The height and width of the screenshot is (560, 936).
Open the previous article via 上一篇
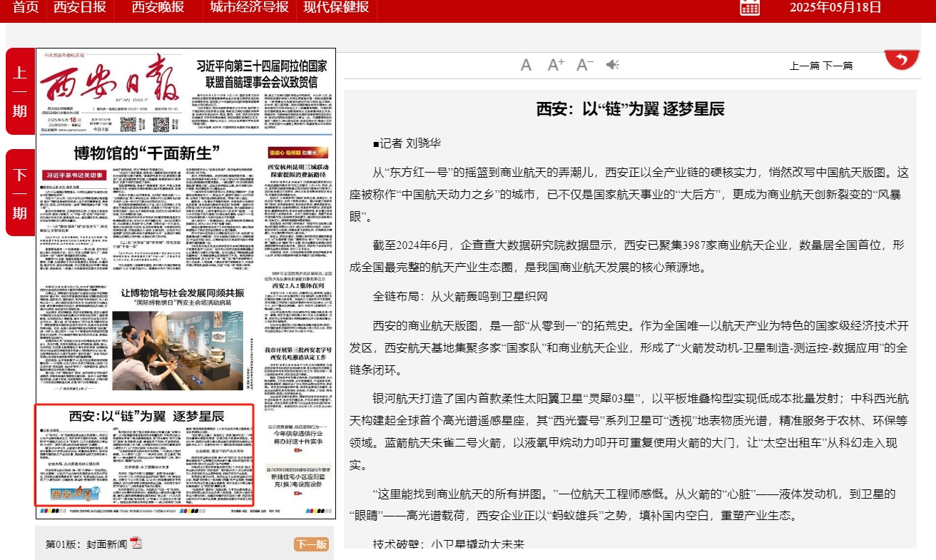805,66
